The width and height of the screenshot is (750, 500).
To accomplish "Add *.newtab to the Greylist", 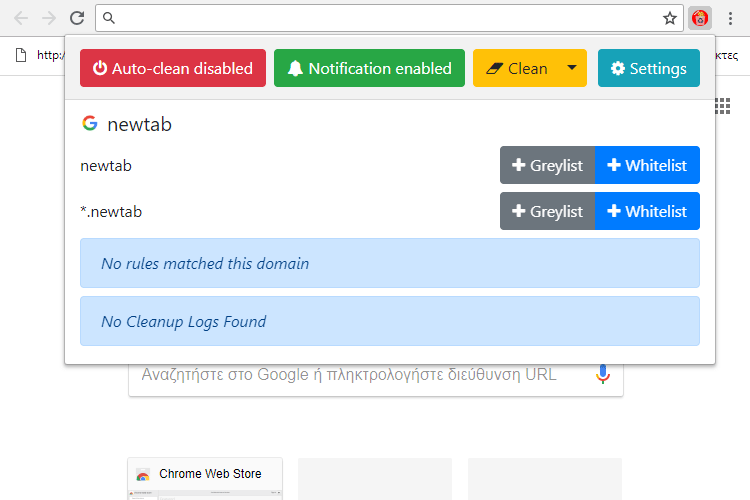I will pos(547,211).
